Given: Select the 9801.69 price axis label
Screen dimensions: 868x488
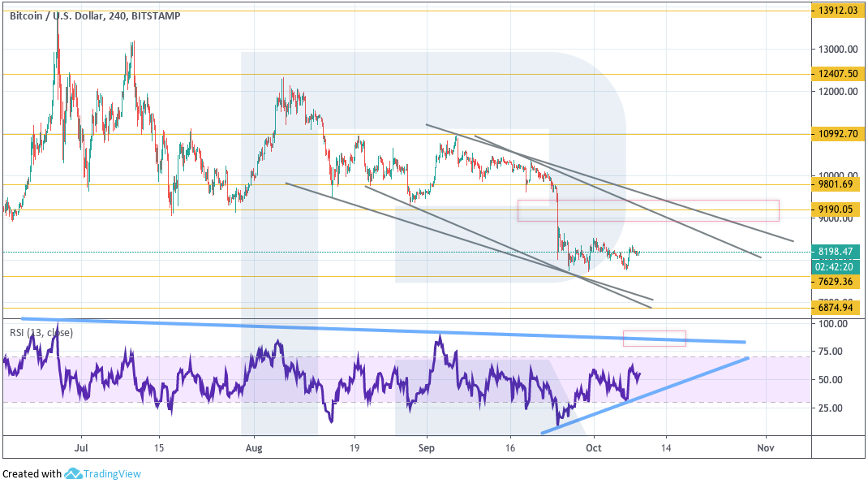Looking at the screenshot, I should pyautogui.click(x=836, y=184).
